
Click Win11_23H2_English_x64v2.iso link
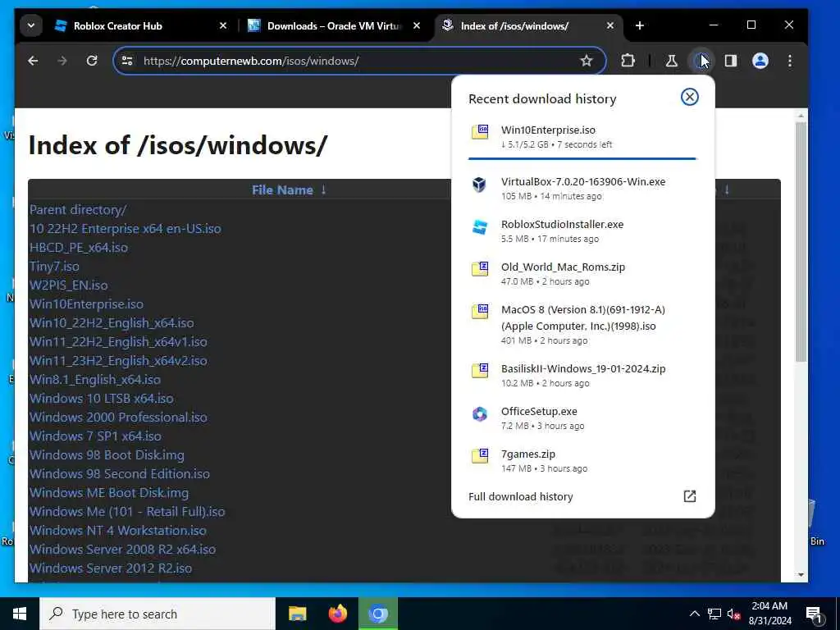pyautogui.click(x=118, y=361)
